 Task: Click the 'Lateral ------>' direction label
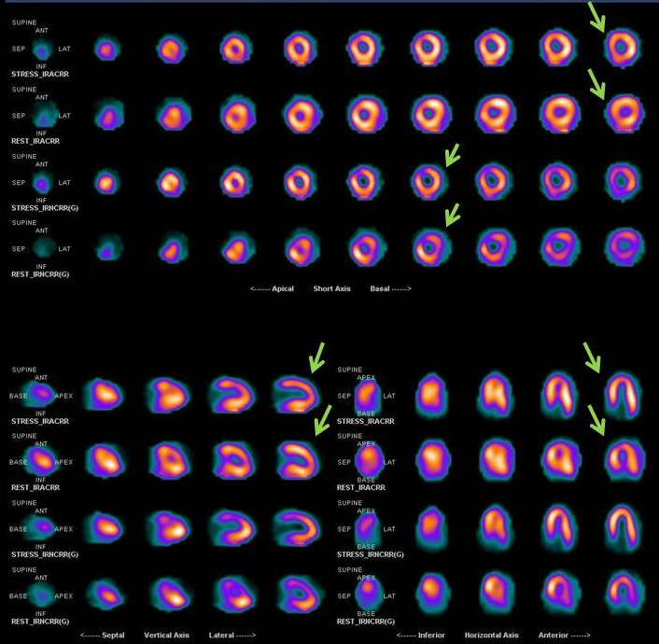232,636
